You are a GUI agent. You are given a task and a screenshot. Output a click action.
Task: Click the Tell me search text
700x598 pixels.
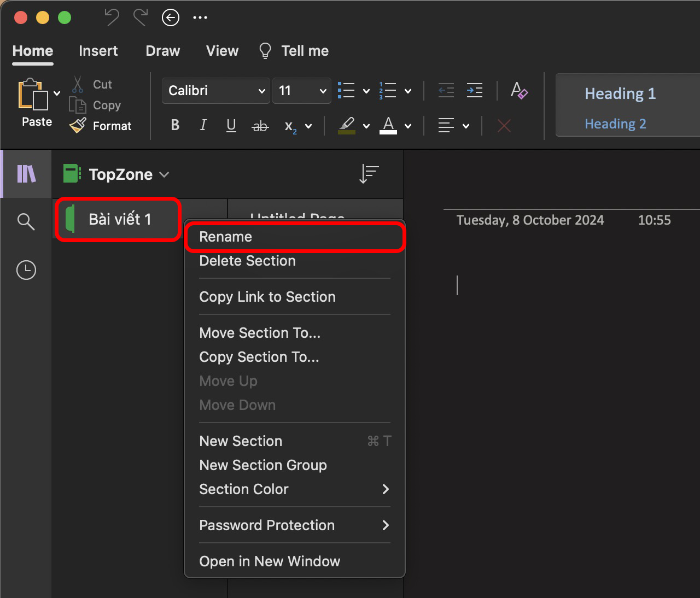(x=305, y=51)
